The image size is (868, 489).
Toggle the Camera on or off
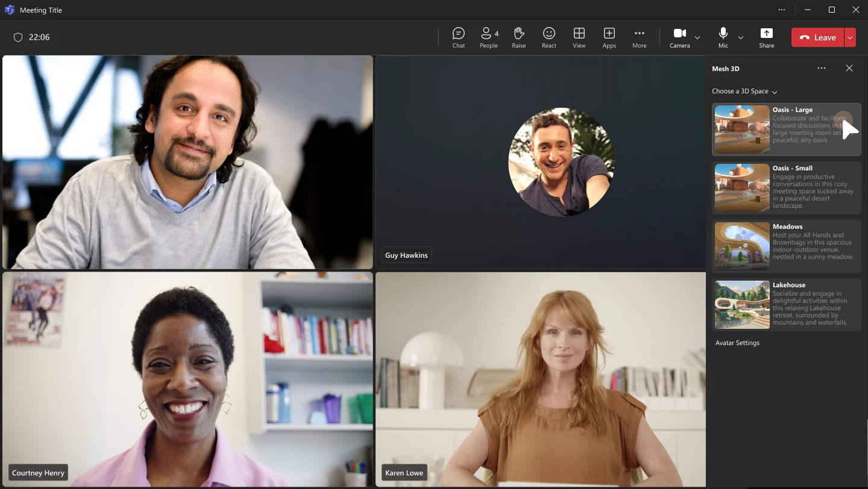[x=680, y=37]
